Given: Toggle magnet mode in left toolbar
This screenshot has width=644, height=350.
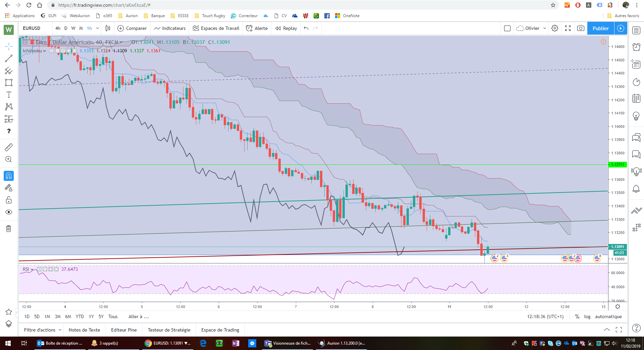Looking at the screenshot, I should 9,176.
